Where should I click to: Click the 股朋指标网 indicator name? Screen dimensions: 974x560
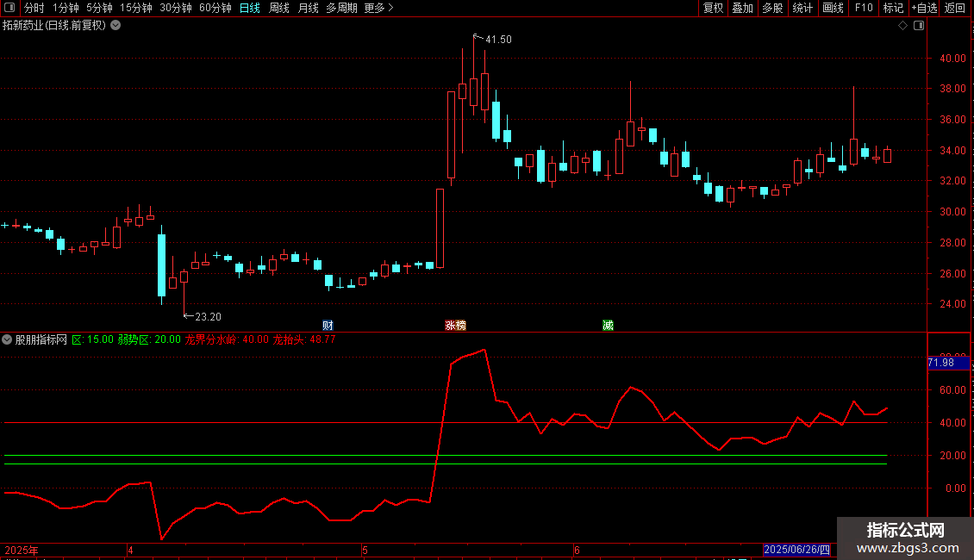tap(41, 339)
